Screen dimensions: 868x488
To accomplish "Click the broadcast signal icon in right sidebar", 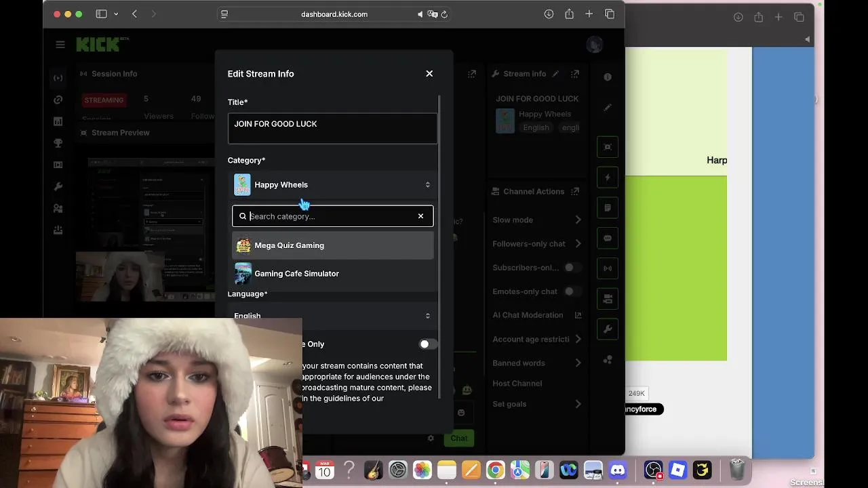I will pyautogui.click(x=608, y=268).
